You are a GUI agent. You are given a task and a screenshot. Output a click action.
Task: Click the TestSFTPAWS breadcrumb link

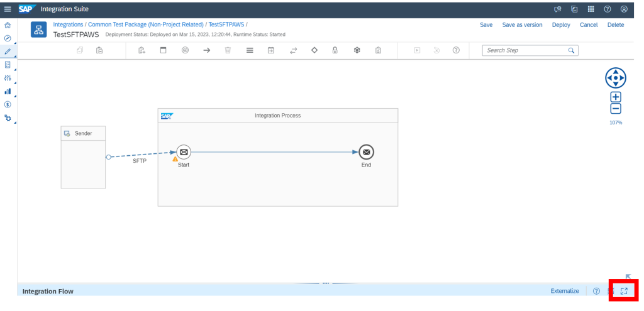coord(226,25)
